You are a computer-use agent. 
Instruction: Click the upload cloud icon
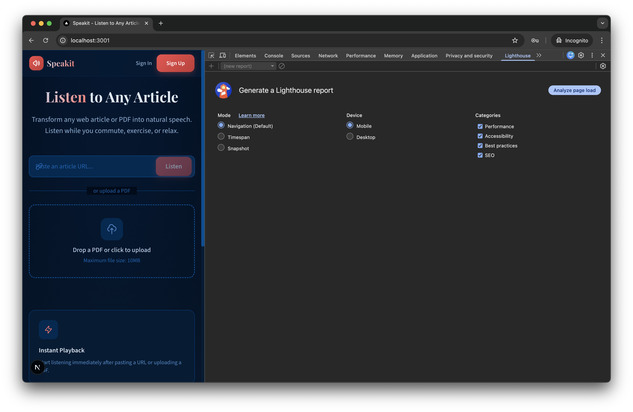112,229
